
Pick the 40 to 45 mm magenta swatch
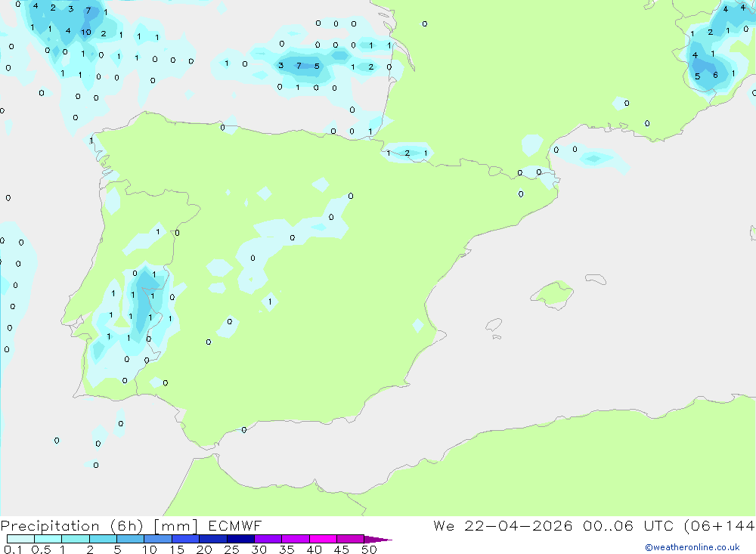323,539
